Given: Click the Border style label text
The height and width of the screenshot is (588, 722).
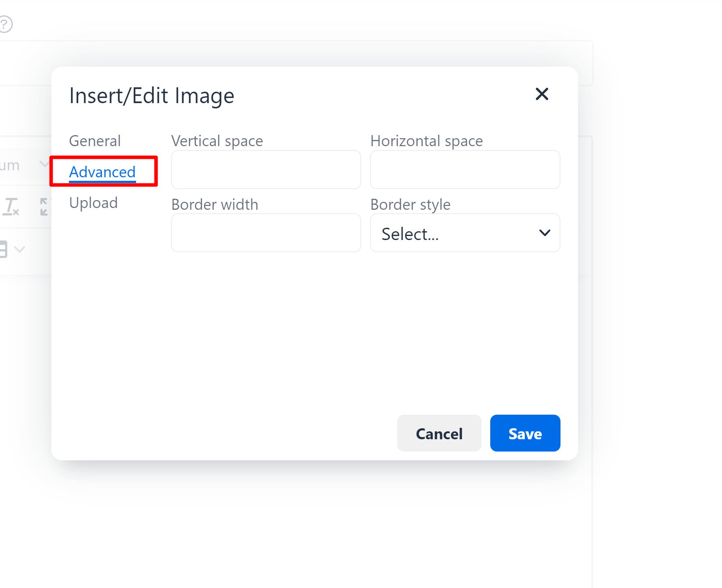Looking at the screenshot, I should tap(410, 204).
